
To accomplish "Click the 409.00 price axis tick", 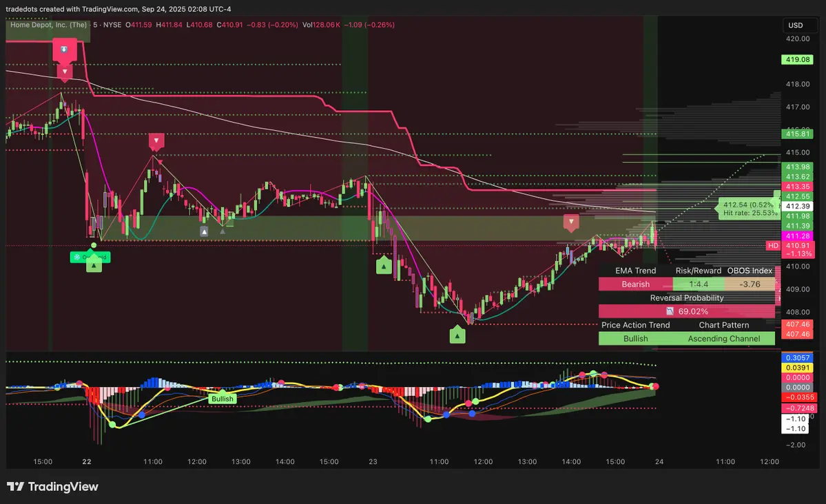I will coord(798,289).
